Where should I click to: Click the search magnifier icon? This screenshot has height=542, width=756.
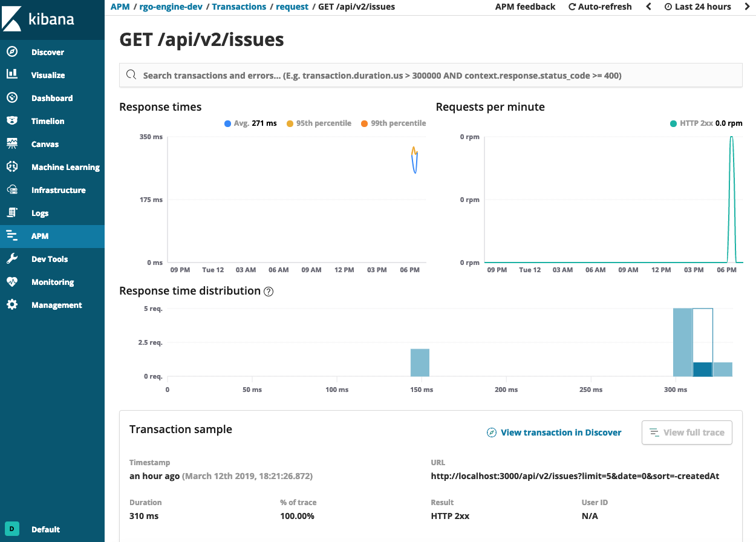click(x=131, y=75)
